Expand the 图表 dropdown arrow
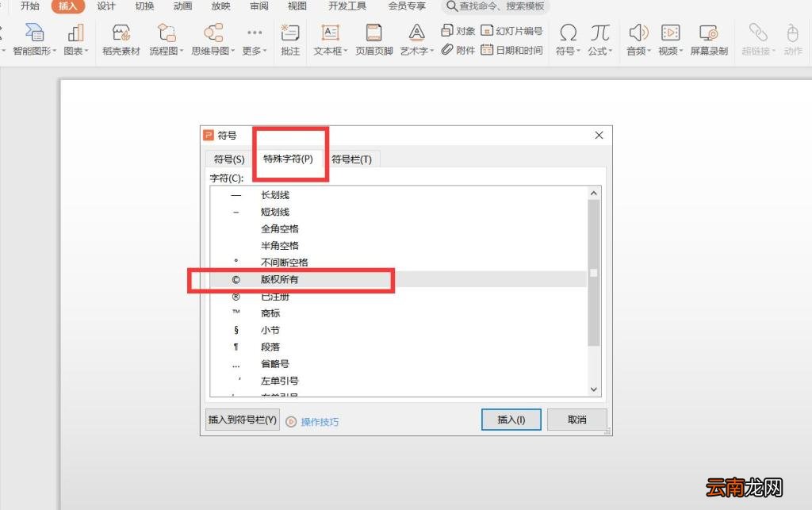This screenshot has height=510, width=812. pyautogui.click(x=86, y=51)
